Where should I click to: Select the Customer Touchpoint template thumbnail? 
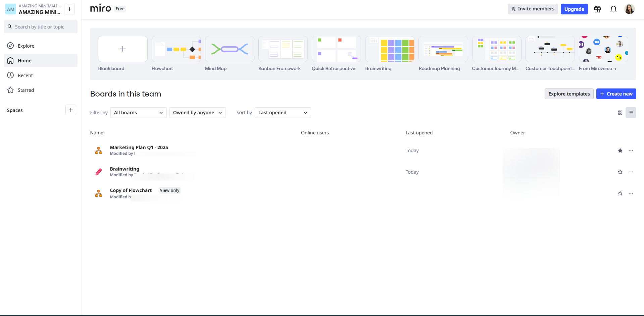[550, 49]
